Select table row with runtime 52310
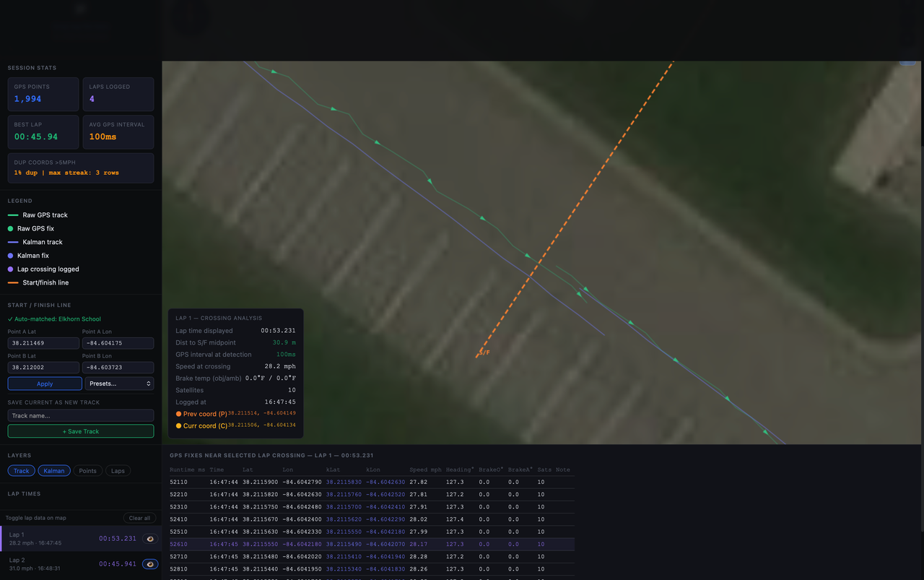The image size is (924, 580). (372, 507)
